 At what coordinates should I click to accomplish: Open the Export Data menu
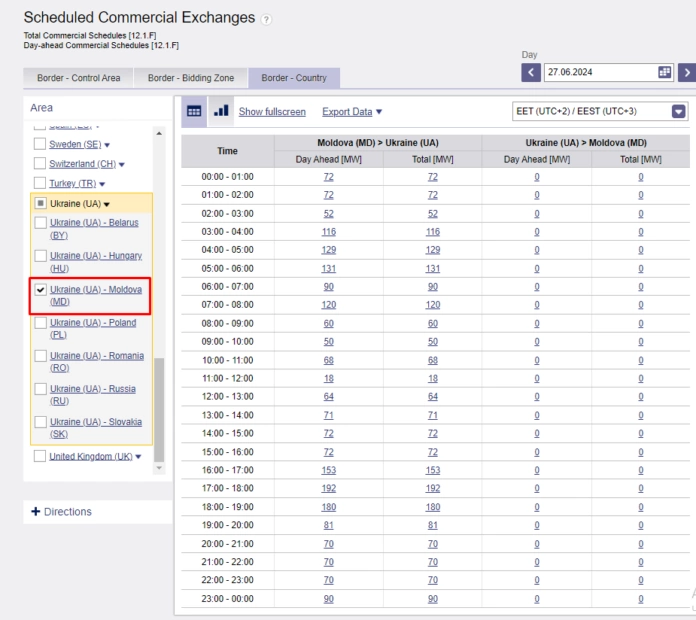click(x=352, y=112)
